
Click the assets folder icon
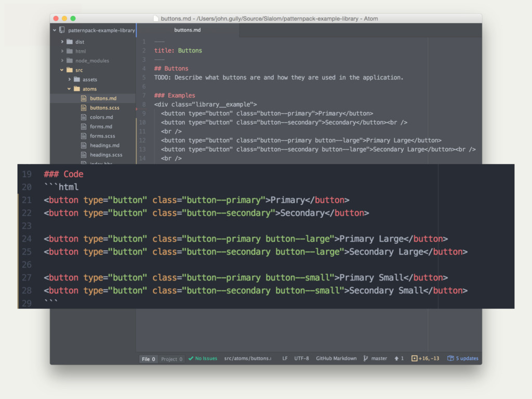pyautogui.click(x=77, y=79)
